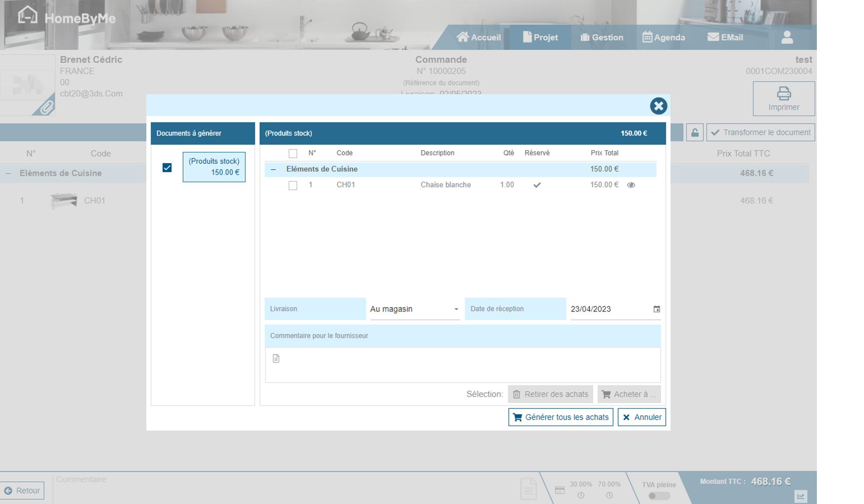Screen dimensions: 864x504
Task: Collapse Eléments de Cuisine row in background list
Action: tap(8, 174)
